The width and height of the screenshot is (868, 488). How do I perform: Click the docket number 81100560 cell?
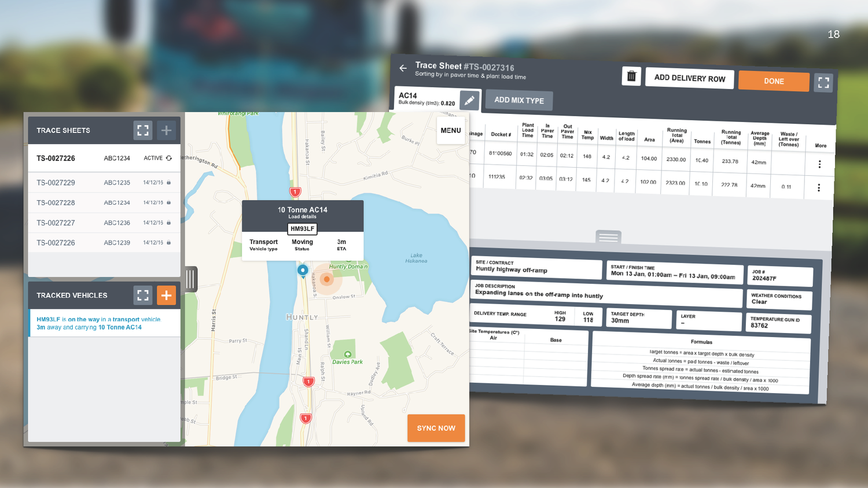[x=500, y=153]
